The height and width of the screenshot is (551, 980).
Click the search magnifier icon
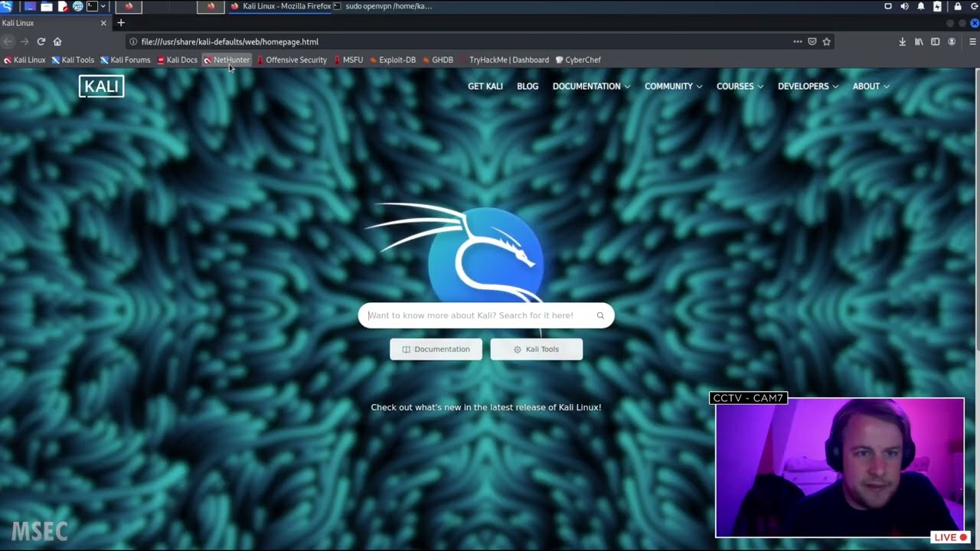[600, 315]
